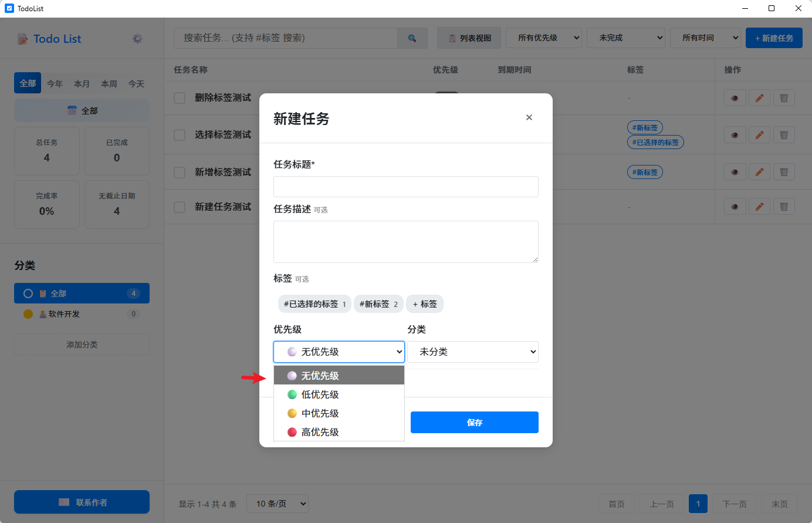Click the 任务描述 text area
Viewport: 812px width, 523px height.
click(406, 242)
